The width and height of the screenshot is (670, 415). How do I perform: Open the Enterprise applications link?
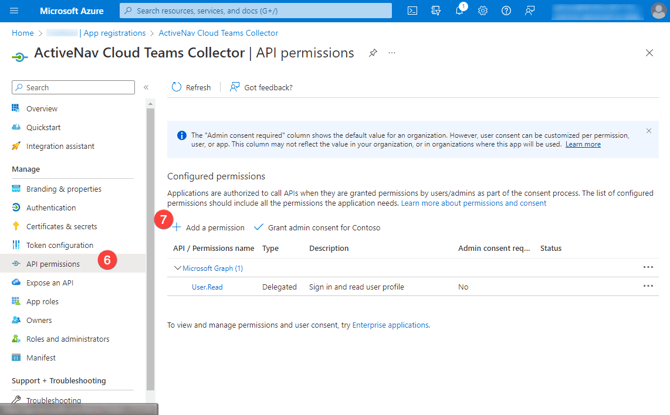(390, 325)
